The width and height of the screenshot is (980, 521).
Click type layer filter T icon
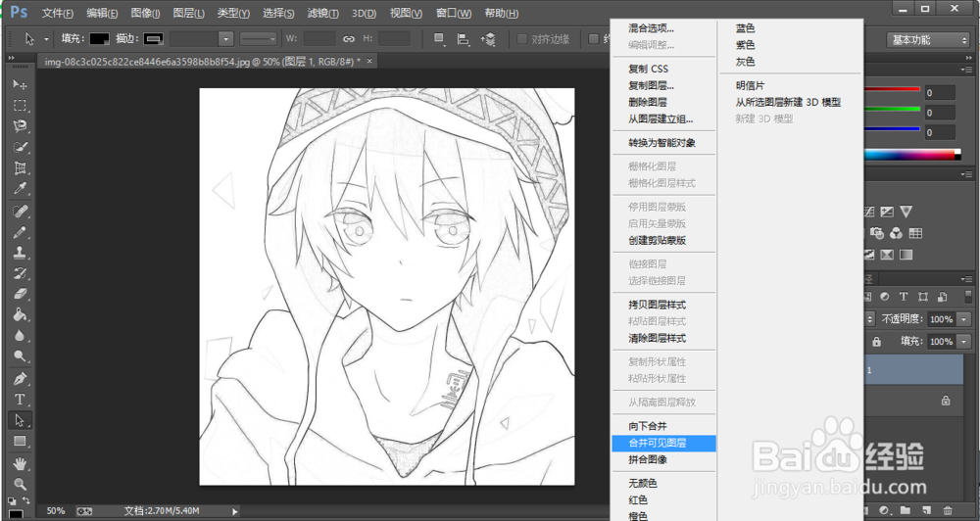click(904, 297)
